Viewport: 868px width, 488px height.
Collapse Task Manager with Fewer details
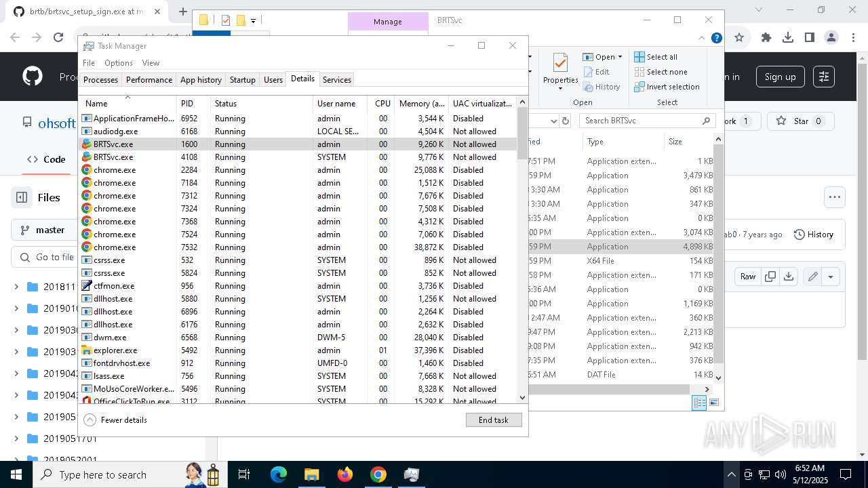coord(115,420)
